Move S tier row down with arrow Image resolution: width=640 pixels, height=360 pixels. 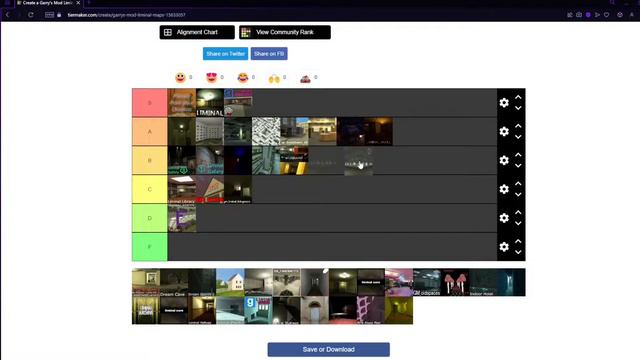point(518,108)
